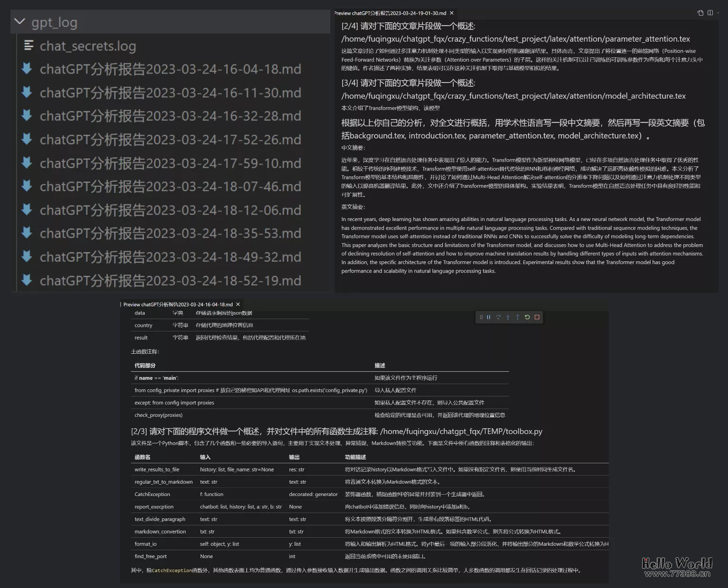Click the report_execption table cell
This screenshot has height=588, width=728.
154,506
